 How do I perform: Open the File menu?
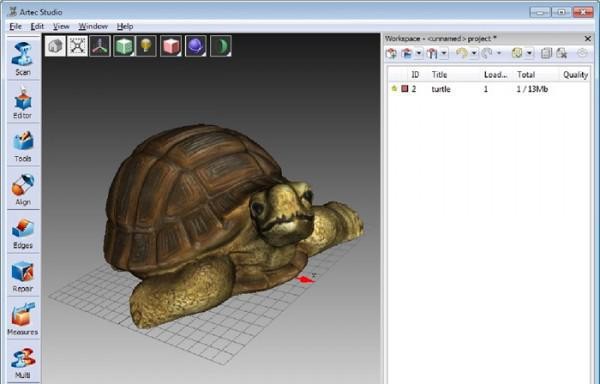click(15, 26)
